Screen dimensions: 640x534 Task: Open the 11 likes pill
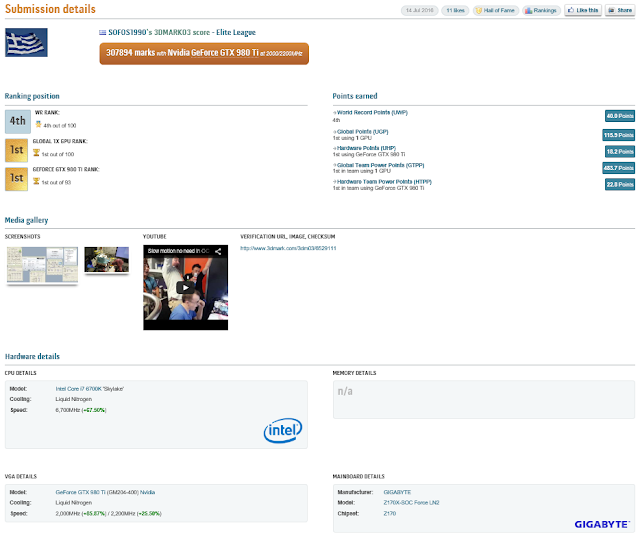455,10
